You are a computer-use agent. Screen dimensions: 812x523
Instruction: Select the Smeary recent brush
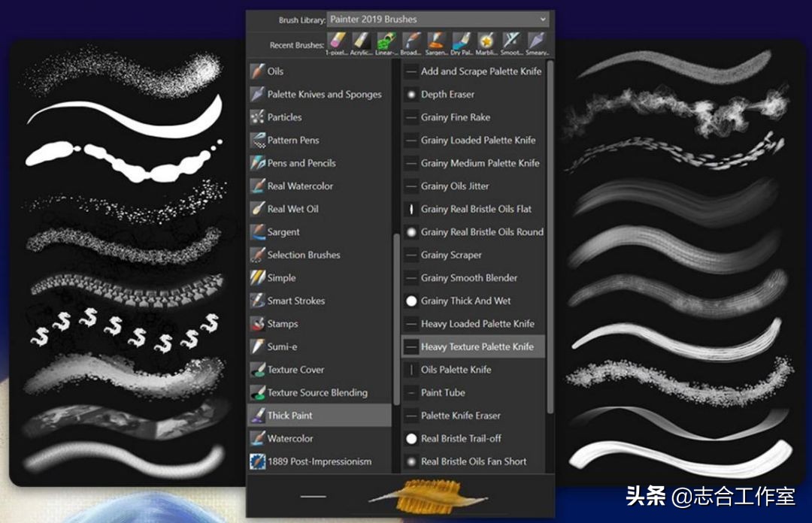535,44
